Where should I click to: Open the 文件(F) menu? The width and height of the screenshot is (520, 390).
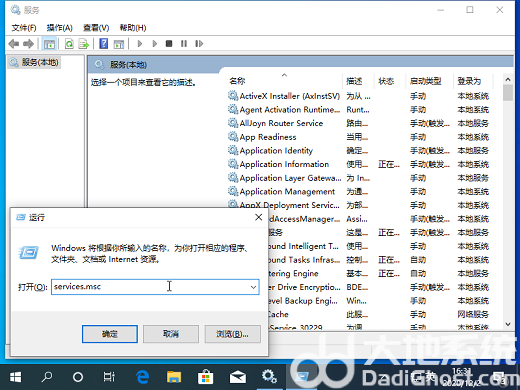tap(24, 28)
